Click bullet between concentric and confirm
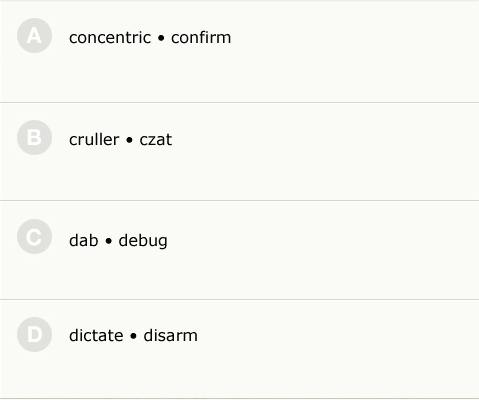This screenshot has width=479, height=400. [x=161, y=38]
